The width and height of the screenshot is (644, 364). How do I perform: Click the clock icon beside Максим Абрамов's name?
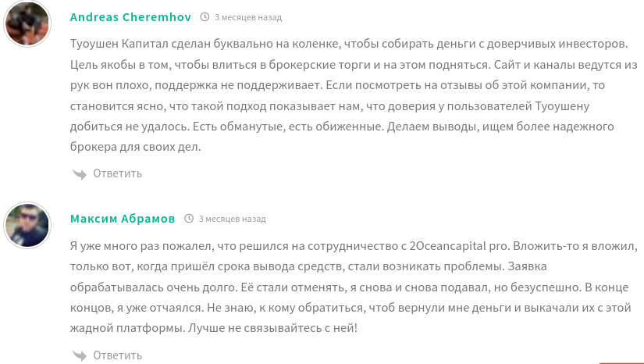189,219
